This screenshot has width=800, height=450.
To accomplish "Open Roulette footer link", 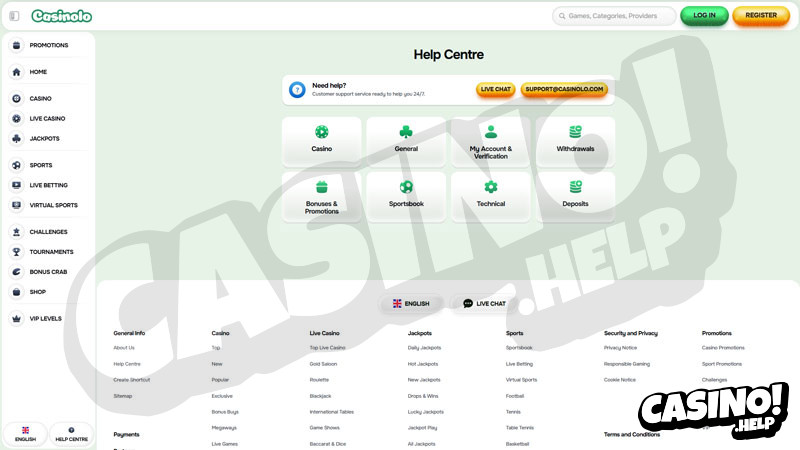I will (x=319, y=380).
